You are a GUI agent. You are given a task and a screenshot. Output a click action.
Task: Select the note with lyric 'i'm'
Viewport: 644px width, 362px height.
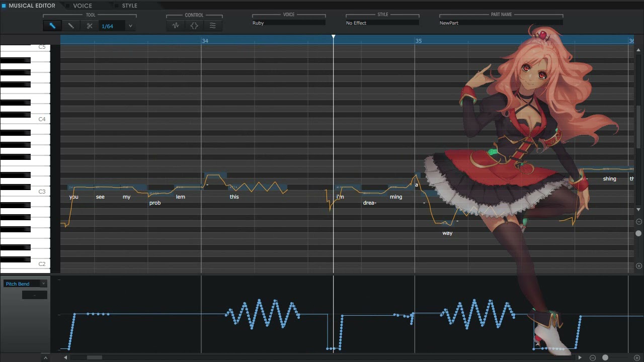point(348,188)
